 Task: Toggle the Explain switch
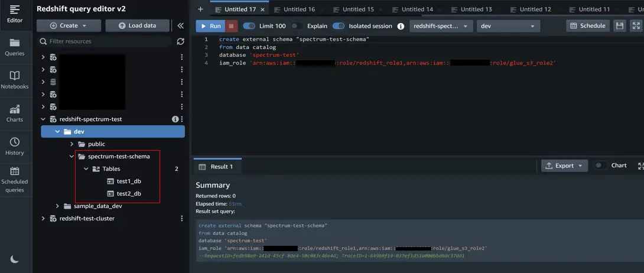[x=297, y=26]
